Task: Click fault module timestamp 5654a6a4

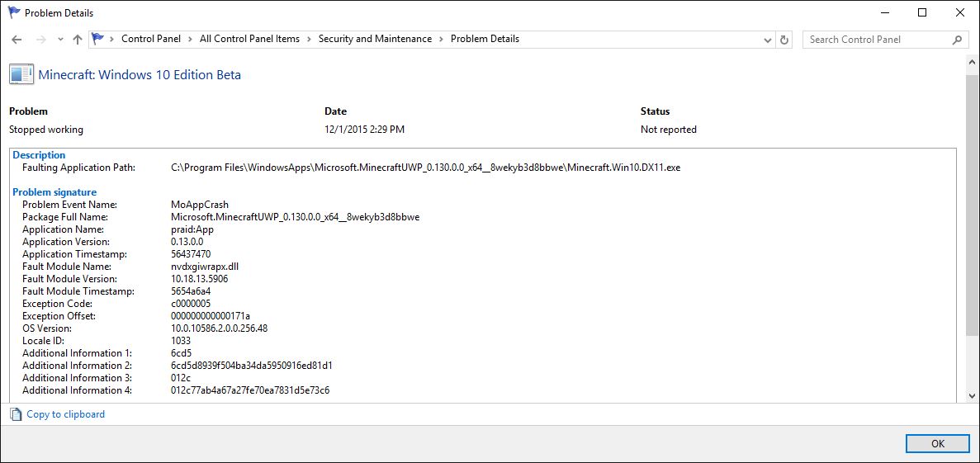Action: pyautogui.click(x=191, y=291)
